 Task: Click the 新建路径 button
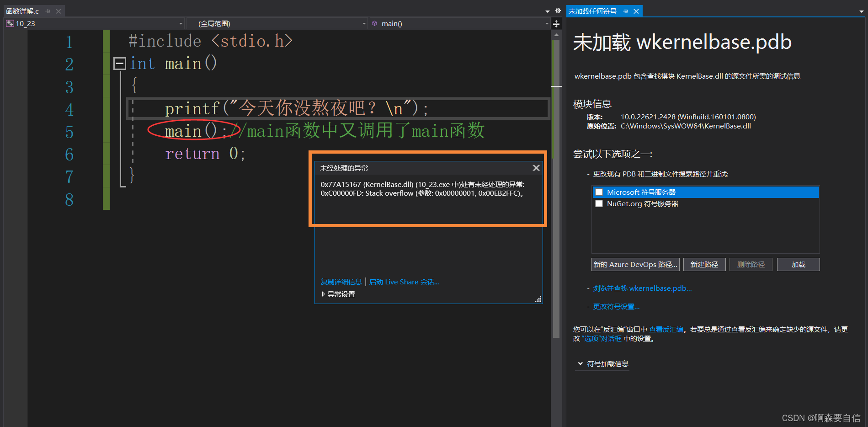point(704,265)
